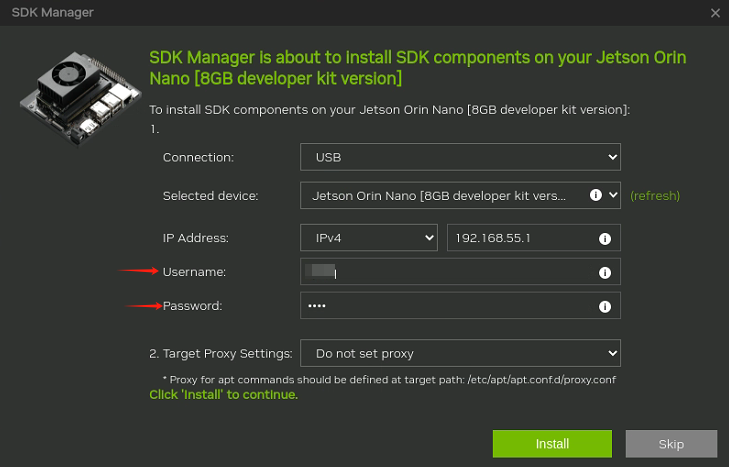This screenshot has height=467, width=729.
Task: Click the info icon in Password field
Action: click(604, 307)
